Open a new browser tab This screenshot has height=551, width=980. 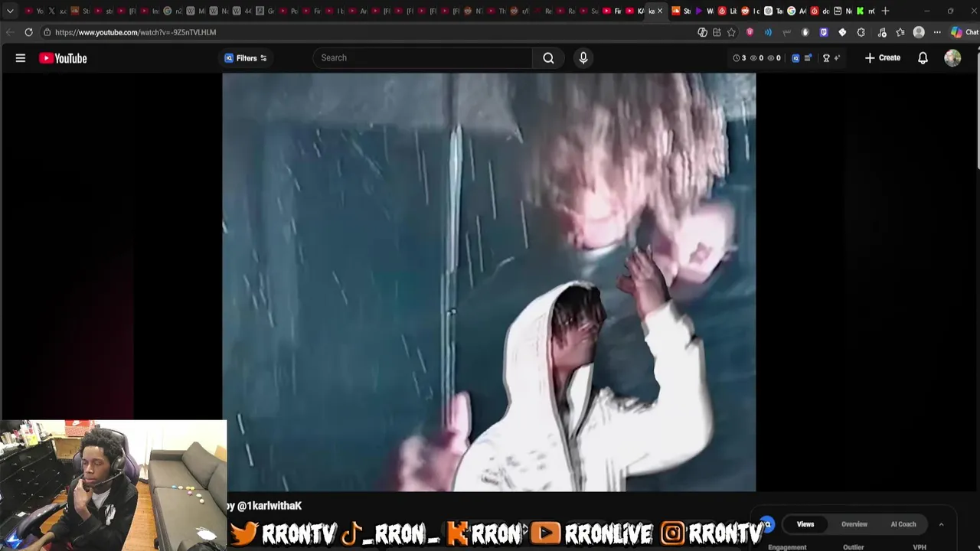point(885,11)
